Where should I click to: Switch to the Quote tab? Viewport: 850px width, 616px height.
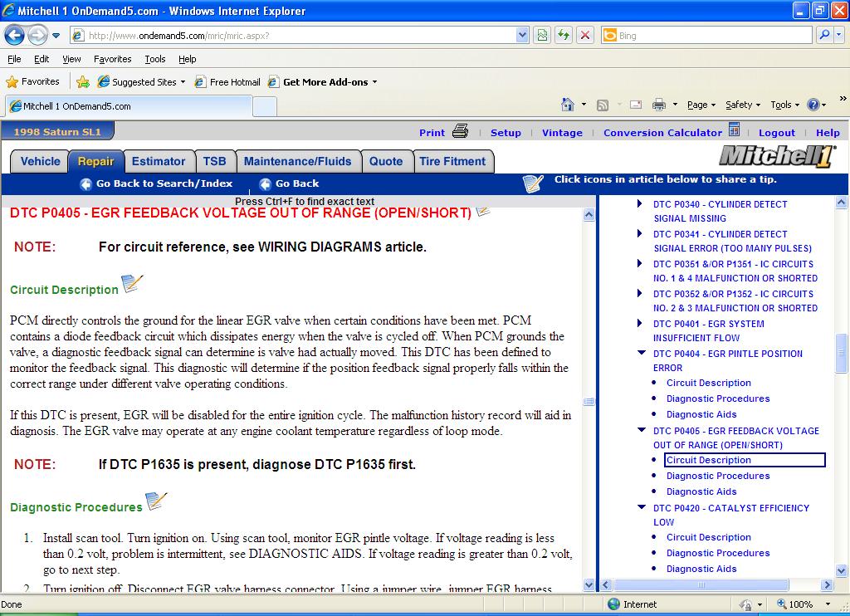386,161
